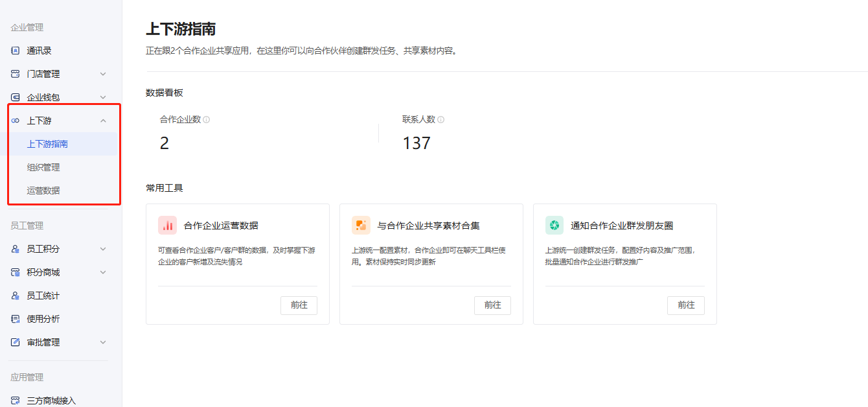Click the edit icon beside 审批管理

click(16, 342)
